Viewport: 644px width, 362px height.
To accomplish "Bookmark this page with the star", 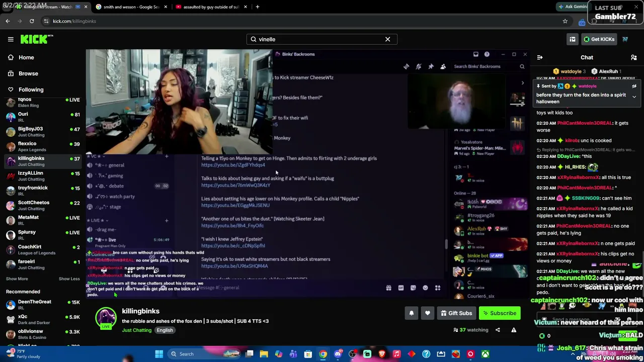I will (x=565, y=21).
